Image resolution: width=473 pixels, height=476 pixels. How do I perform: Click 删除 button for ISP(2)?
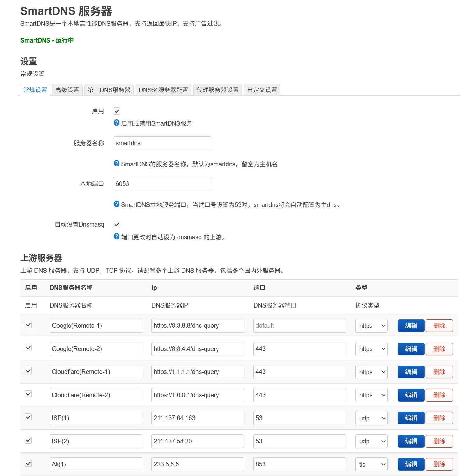click(x=439, y=441)
